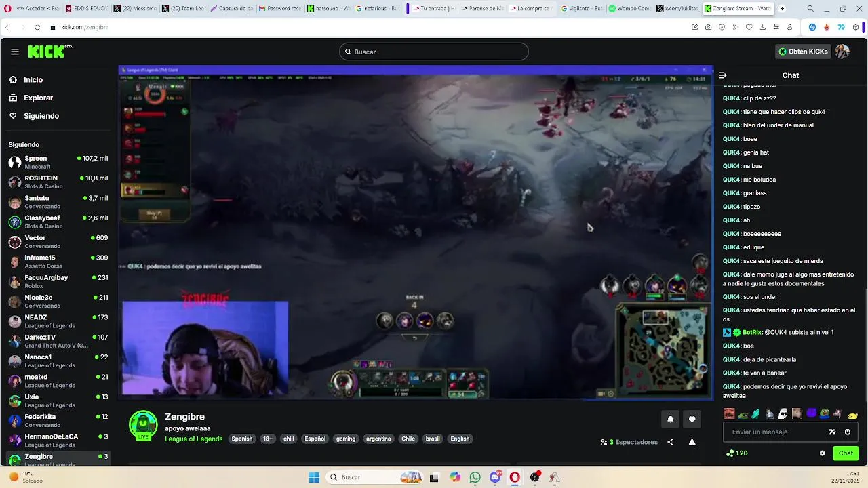
Task: Switch to the Wombo browser tab
Action: point(629,9)
